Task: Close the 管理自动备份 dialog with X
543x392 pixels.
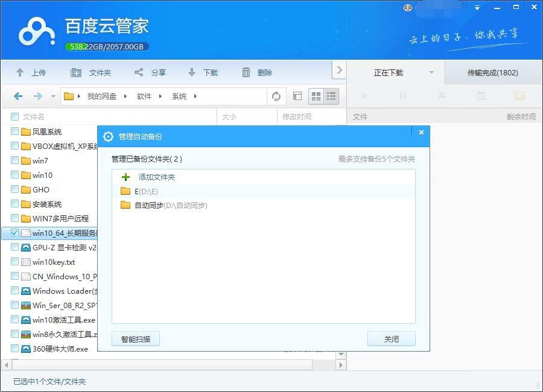Action: click(421, 132)
